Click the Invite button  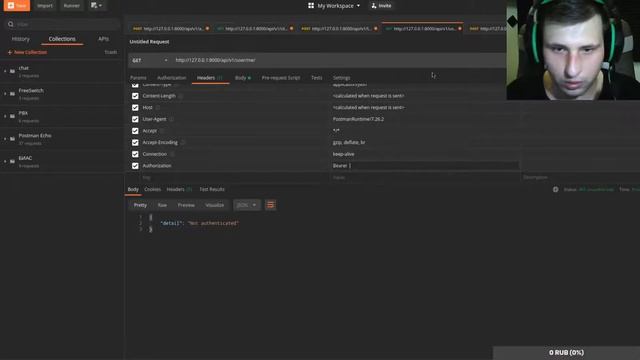[381, 6]
